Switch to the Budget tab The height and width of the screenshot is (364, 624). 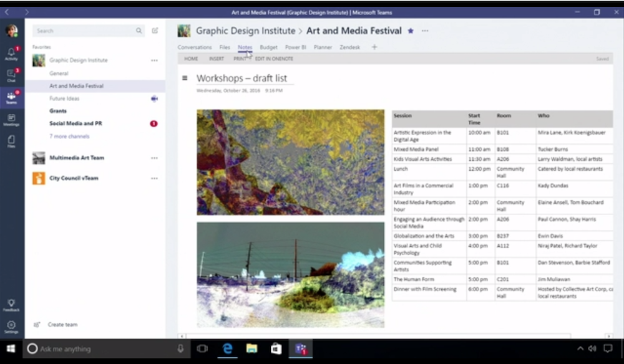(268, 47)
